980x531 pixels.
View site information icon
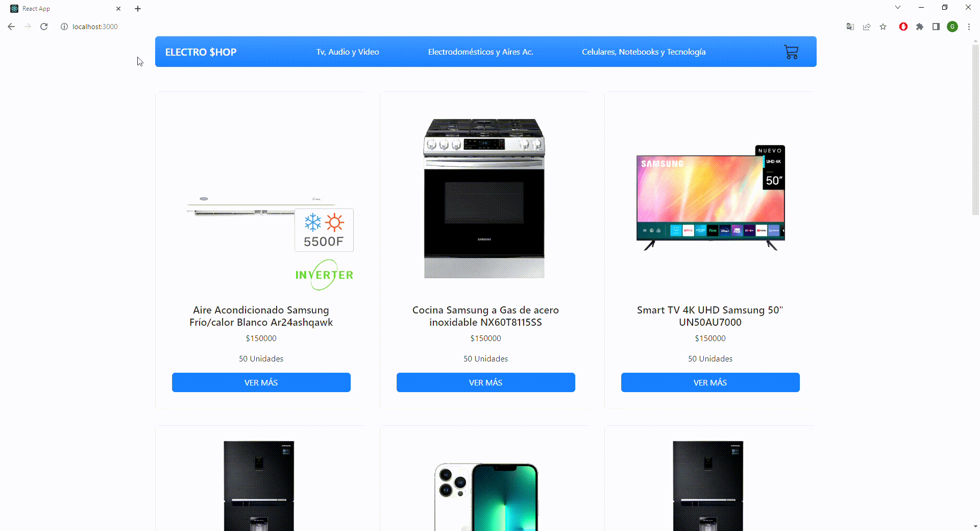pos(64,27)
